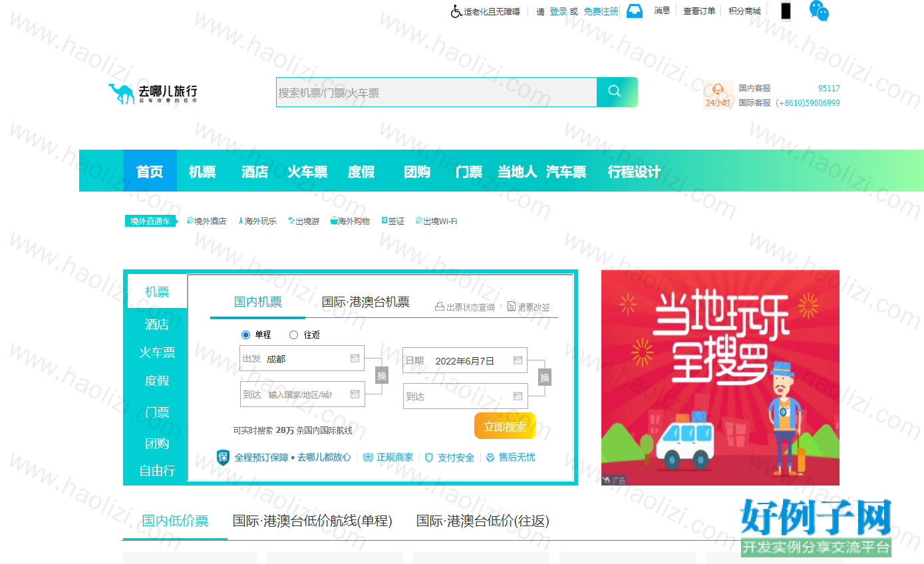Image resolution: width=924 pixels, height=564 pixels.
Task: Swap cities with the left 换 button
Action: [382, 376]
